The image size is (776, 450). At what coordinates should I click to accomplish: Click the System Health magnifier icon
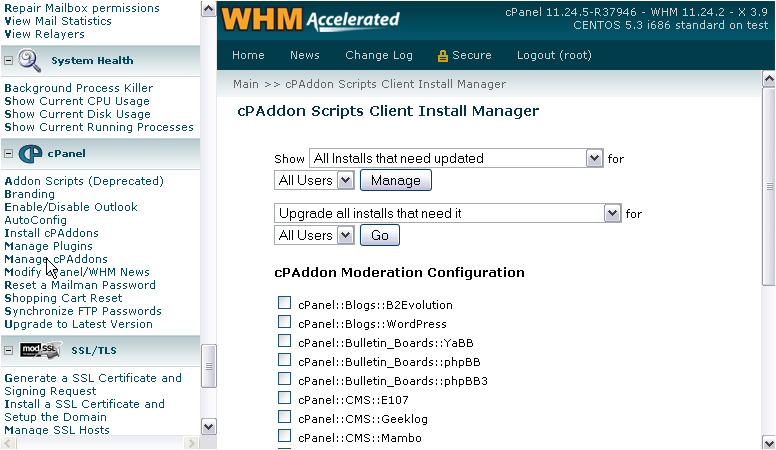[29, 60]
